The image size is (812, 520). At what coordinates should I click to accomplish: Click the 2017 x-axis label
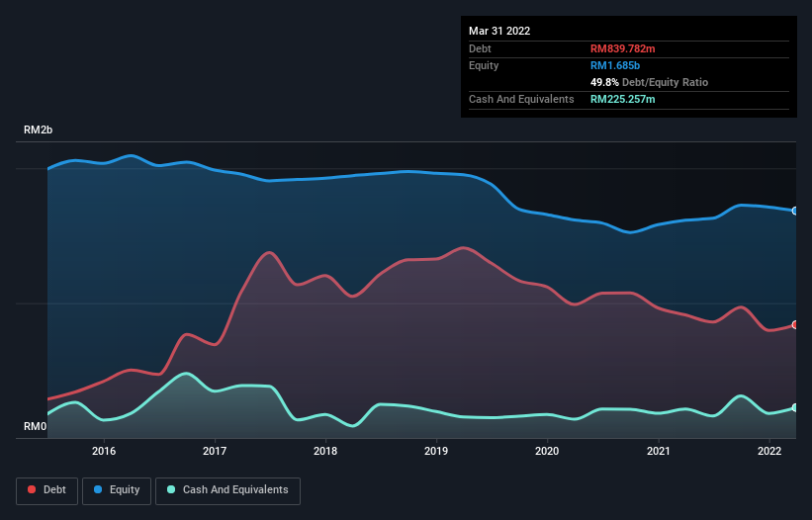click(215, 451)
